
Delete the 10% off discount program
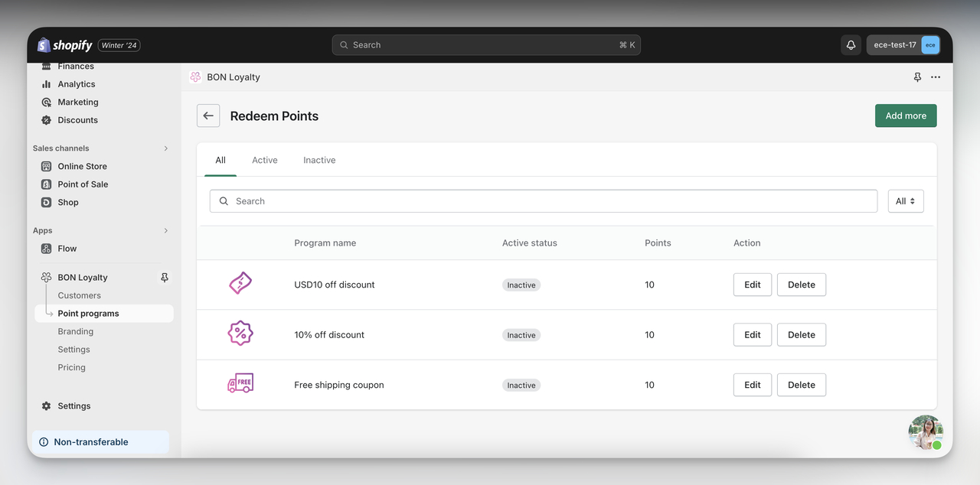click(x=801, y=334)
